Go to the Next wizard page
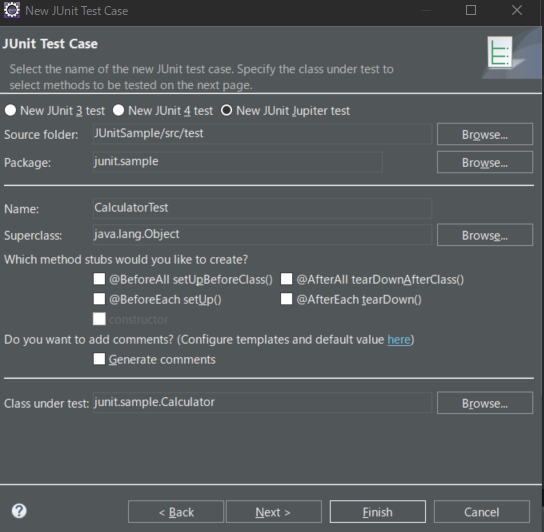This screenshot has width=544, height=532. (274, 512)
